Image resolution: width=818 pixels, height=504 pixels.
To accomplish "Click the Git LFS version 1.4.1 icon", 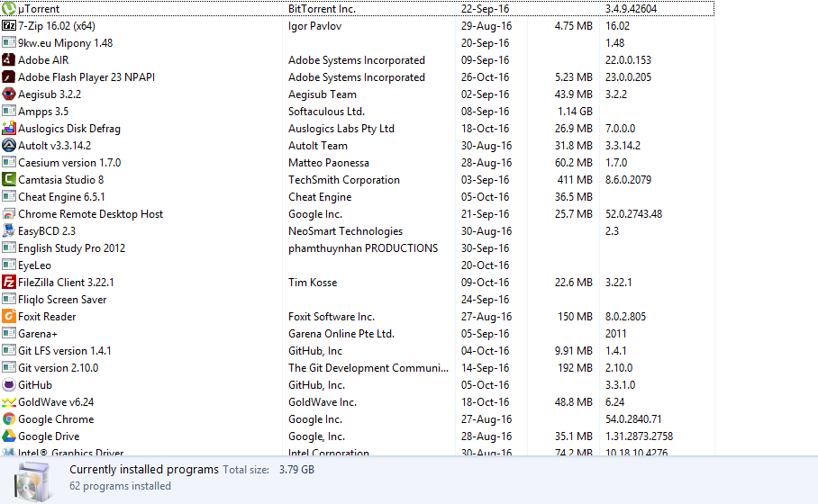I will (x=9, y=351).
